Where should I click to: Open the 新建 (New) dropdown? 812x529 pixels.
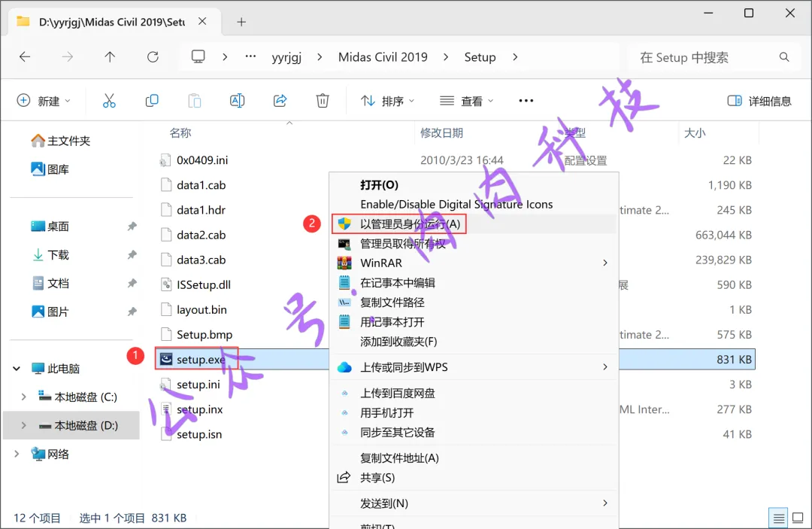point(44,101)
